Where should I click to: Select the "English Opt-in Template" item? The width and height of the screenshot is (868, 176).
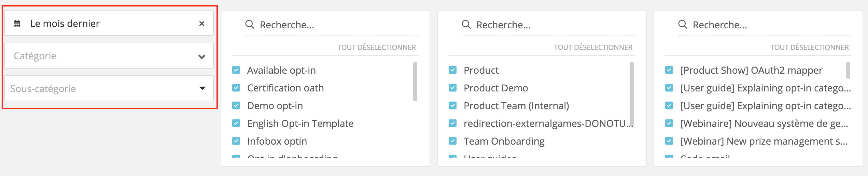(300, 123)
